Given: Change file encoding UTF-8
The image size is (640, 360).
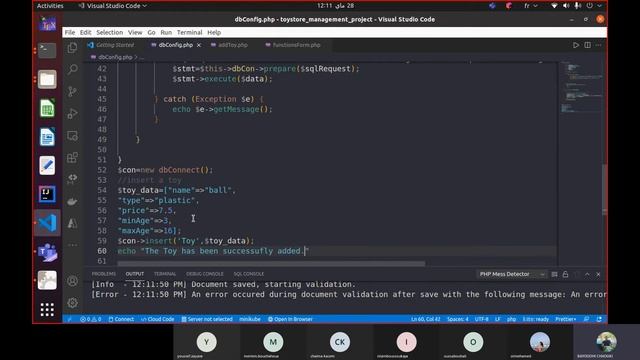Looking at the screenshot, I should coord(482,319).
